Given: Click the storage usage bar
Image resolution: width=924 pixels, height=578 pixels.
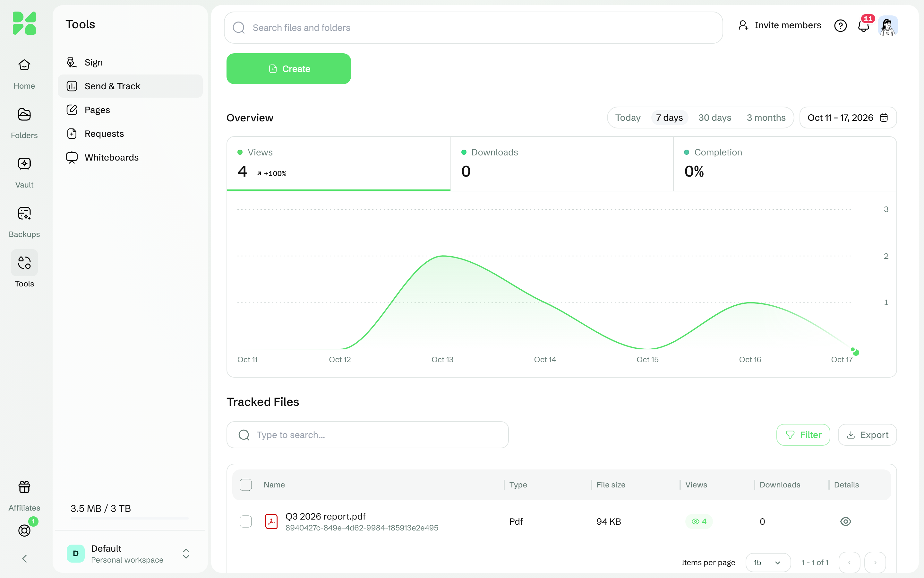Looking at the screenshot, I should (x=129, y=518).
